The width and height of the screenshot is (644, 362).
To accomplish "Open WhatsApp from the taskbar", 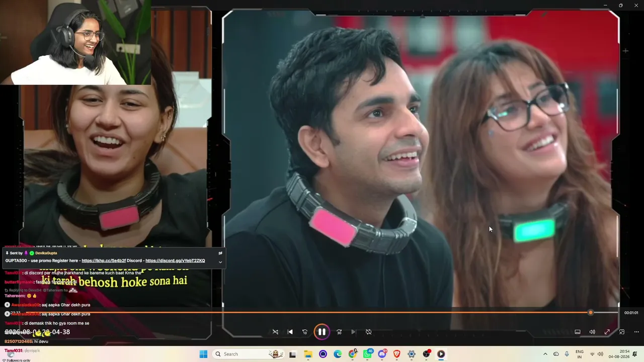I will click(368, 354).
